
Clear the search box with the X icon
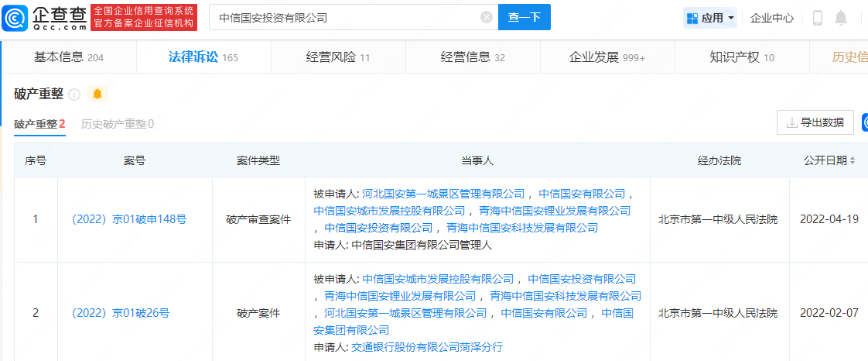click(x=487, y=18)
